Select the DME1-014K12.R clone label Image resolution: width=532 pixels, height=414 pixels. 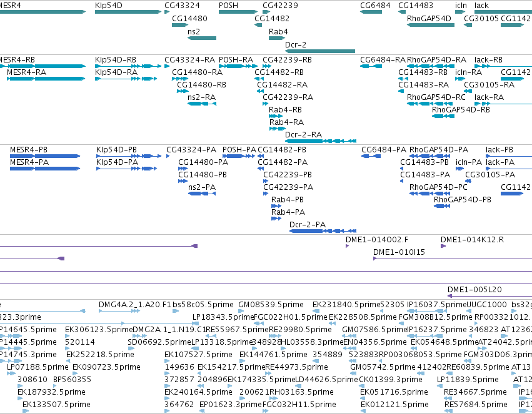pyautogui.click(x=472, y=240)
